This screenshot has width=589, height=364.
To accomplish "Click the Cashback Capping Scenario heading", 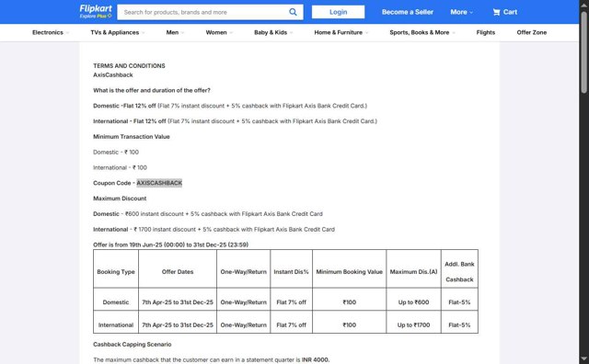I will (133, 345).
